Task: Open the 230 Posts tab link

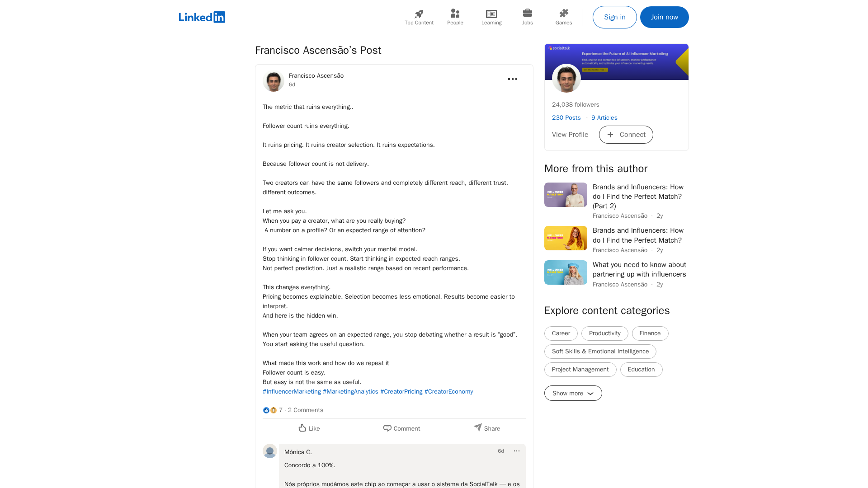Action: [x=566, y=117]
